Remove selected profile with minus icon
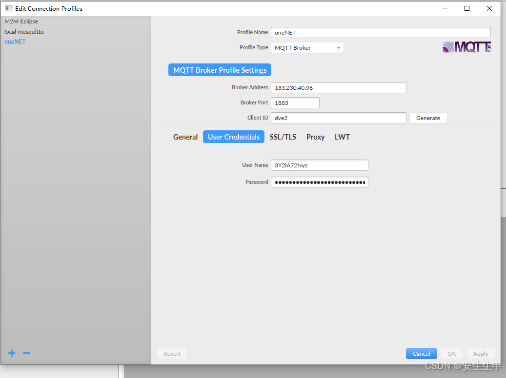This screenshot has height=378, width=506. (26, 353)
